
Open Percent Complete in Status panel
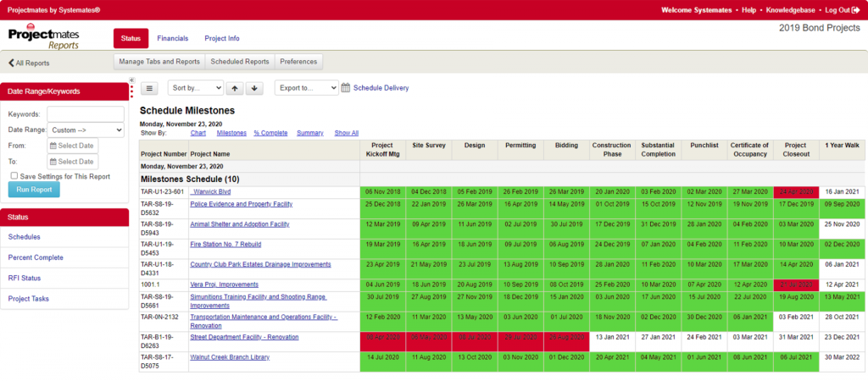[36, 257]
